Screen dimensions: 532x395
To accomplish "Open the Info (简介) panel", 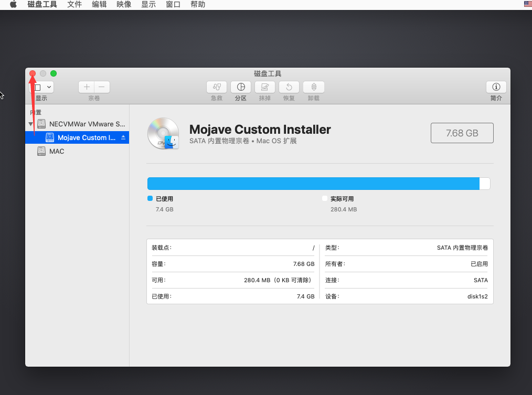I will 496,87.
